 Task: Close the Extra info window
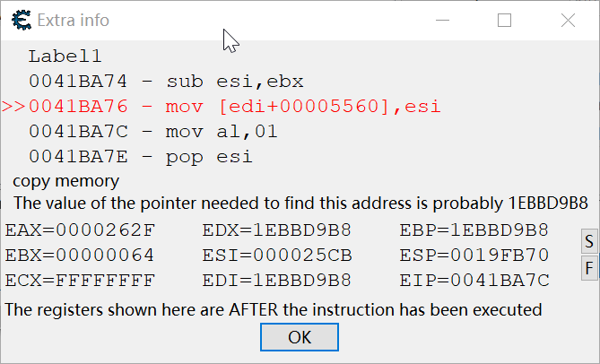568,21
